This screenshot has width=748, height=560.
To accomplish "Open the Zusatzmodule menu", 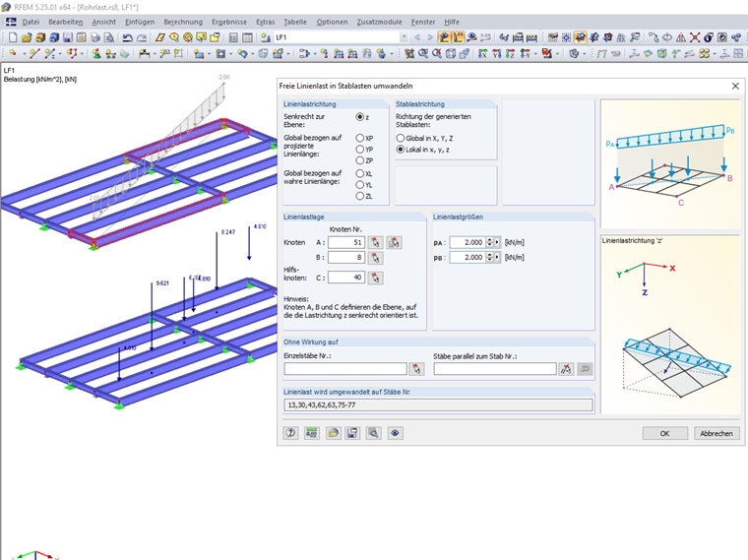I will click(x=379, y=22).
